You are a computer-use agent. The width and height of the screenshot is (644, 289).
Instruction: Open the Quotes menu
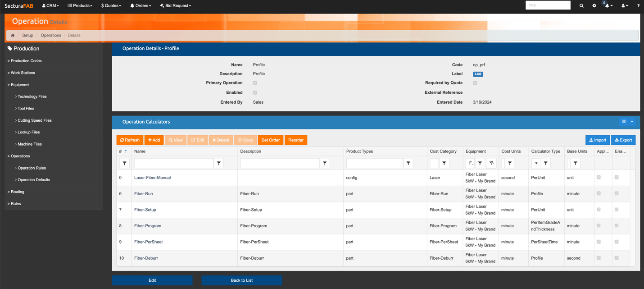click(x=111, y=6)
